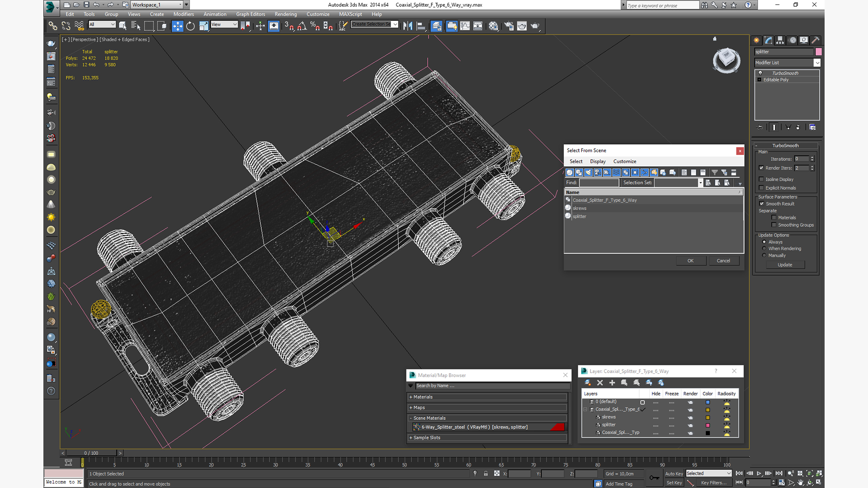Open the Curve Editor icon
The image size is (868, 488).
pos(465,26)
